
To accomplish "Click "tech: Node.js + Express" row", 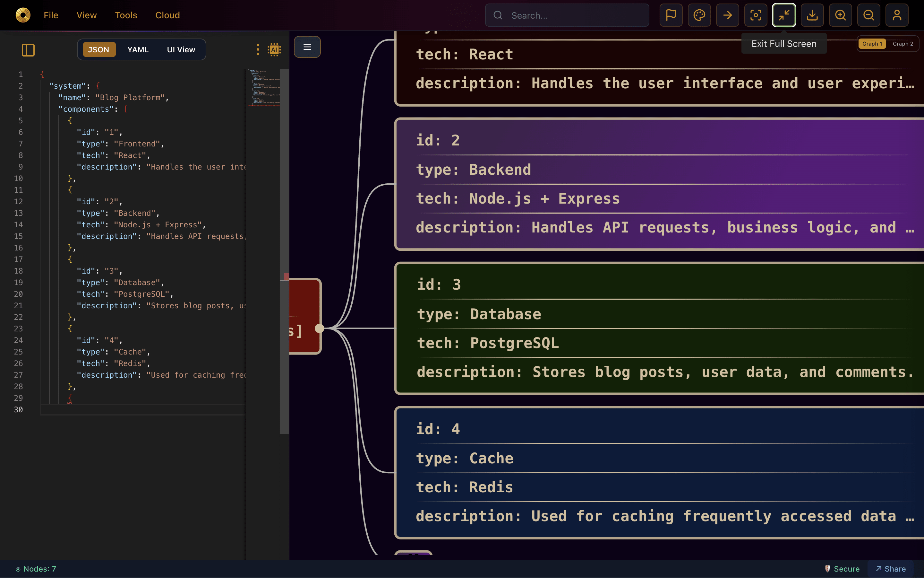I will 518,198.
